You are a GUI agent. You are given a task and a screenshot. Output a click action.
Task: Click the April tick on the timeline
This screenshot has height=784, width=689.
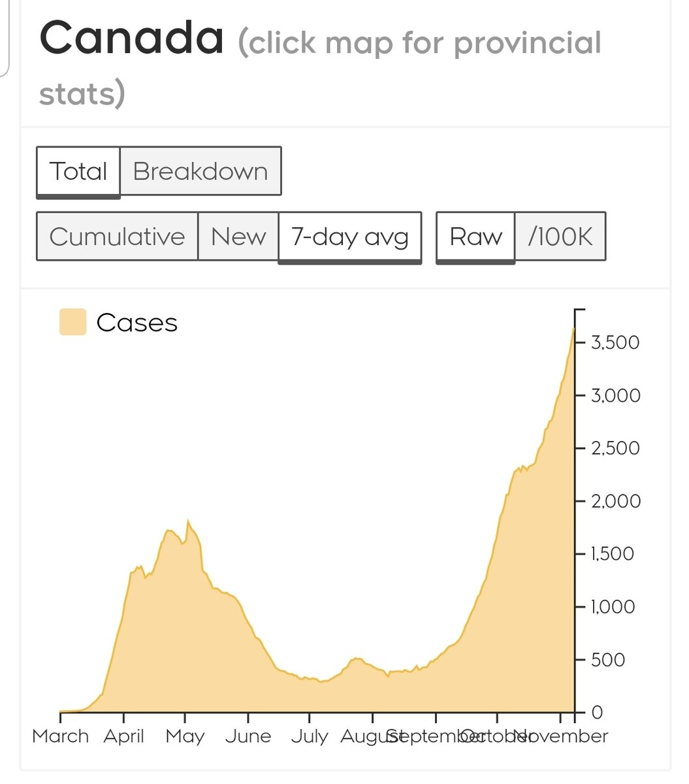click(123, 717)
